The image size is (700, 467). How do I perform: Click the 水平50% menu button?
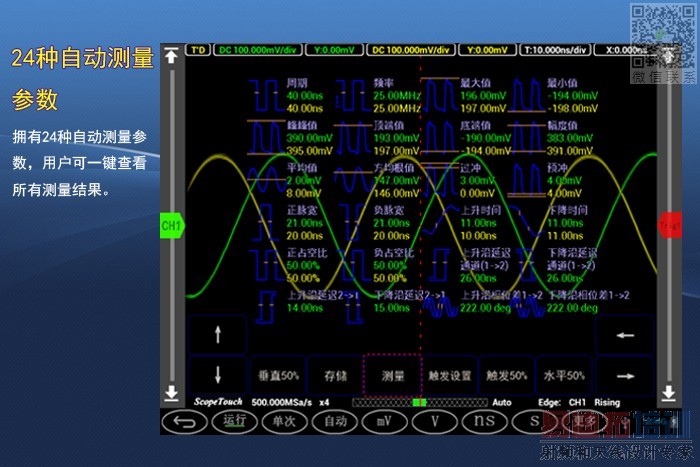tap(564, 375)
